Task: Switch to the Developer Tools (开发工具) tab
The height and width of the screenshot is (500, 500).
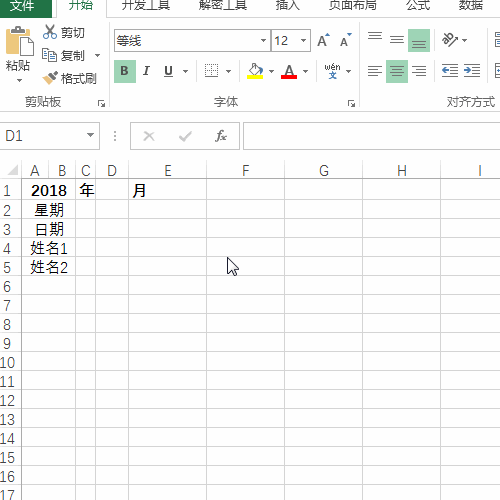Action: click(146, 5)
